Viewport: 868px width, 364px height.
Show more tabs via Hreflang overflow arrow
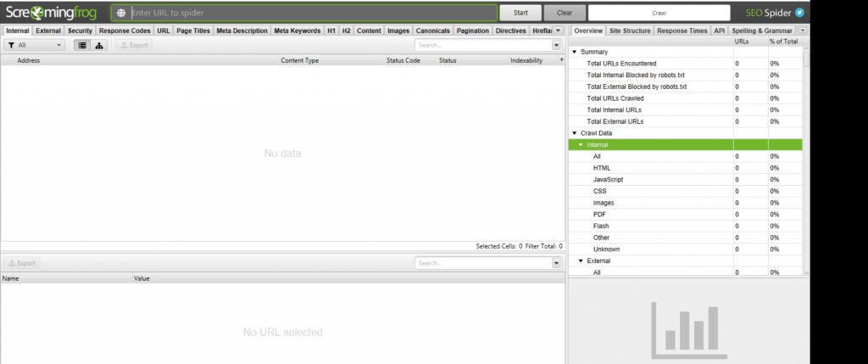(x=558, y=31)
